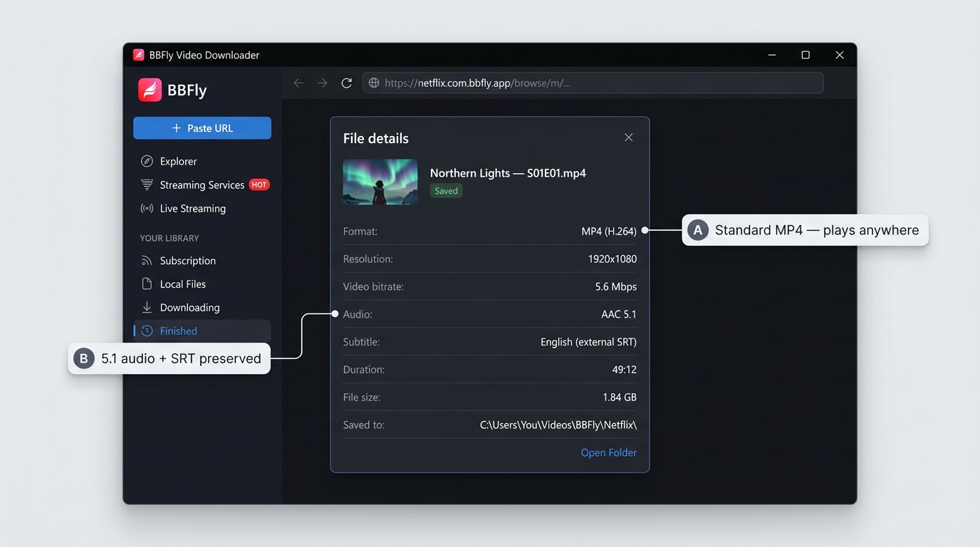Screen dimensions: 980x547
Task: Go forward with the forward arrow
Action: pyautogui.click(x=323, y=83)
